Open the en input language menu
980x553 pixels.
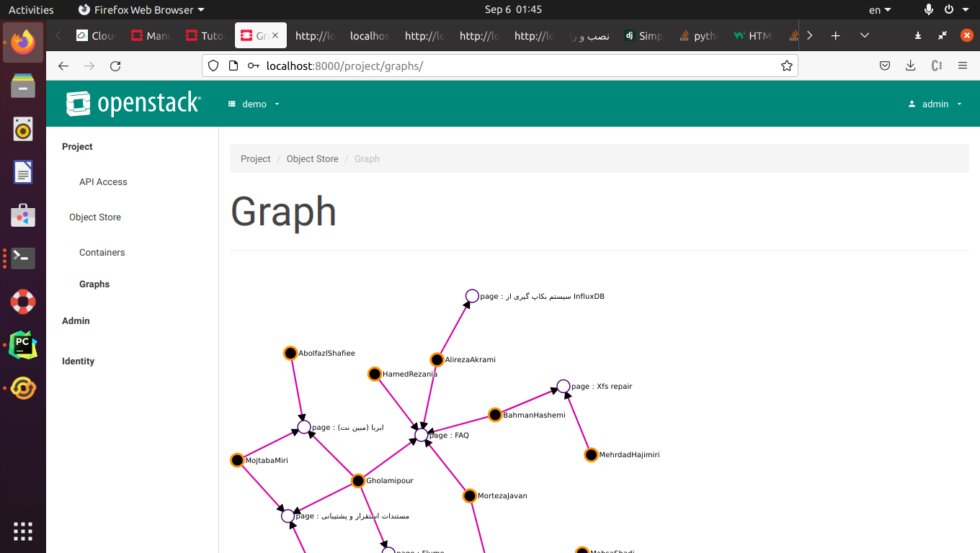click(x=880, y=9)
